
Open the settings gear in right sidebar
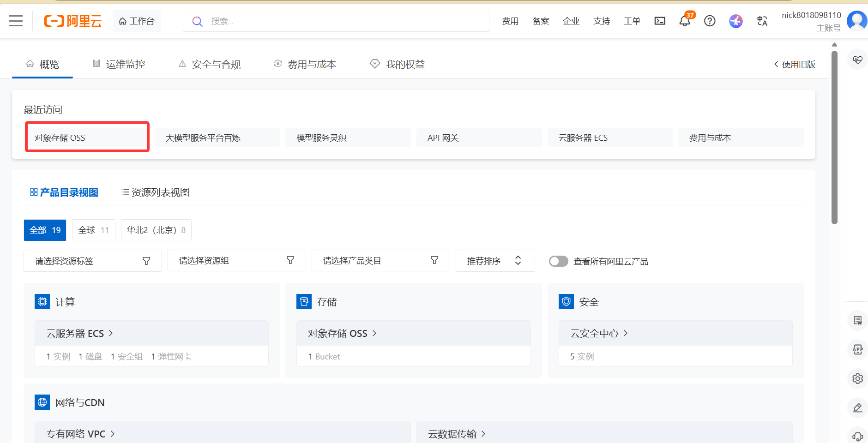click(x=857, y=378)
